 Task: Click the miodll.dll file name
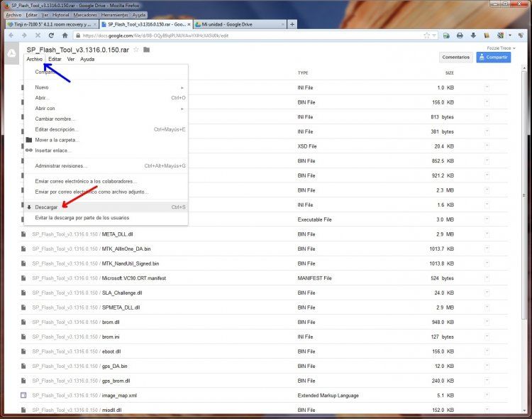pos(111,410)
